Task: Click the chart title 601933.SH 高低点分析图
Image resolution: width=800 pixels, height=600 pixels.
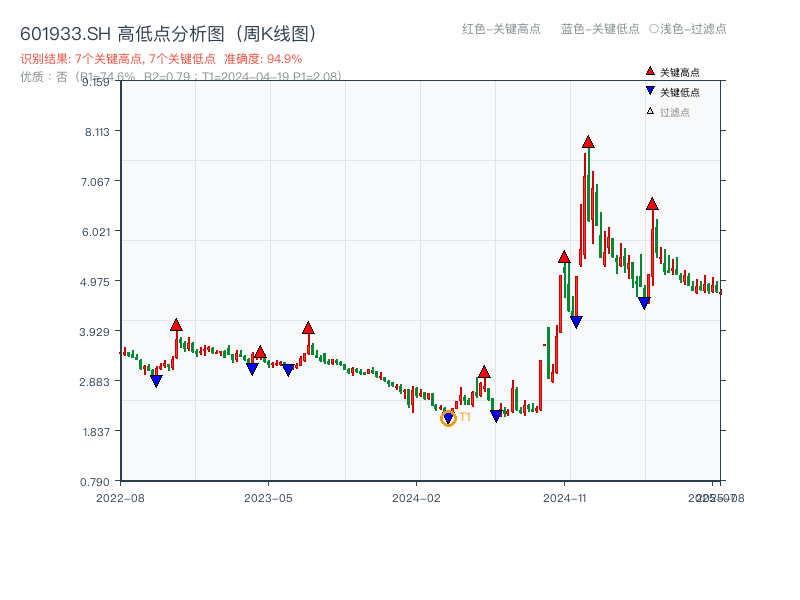Action: [x=170, y=34]
